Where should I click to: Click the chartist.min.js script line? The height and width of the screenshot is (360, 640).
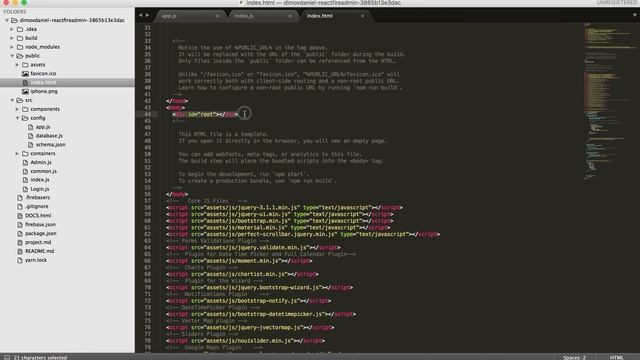click(x=242, y=274)
